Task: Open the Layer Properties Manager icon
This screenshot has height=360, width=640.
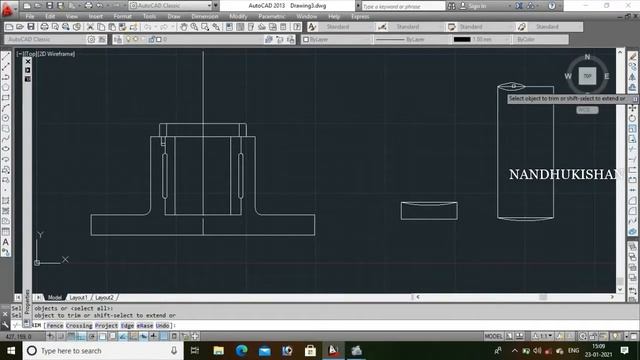Action: (x=118, y=39)
